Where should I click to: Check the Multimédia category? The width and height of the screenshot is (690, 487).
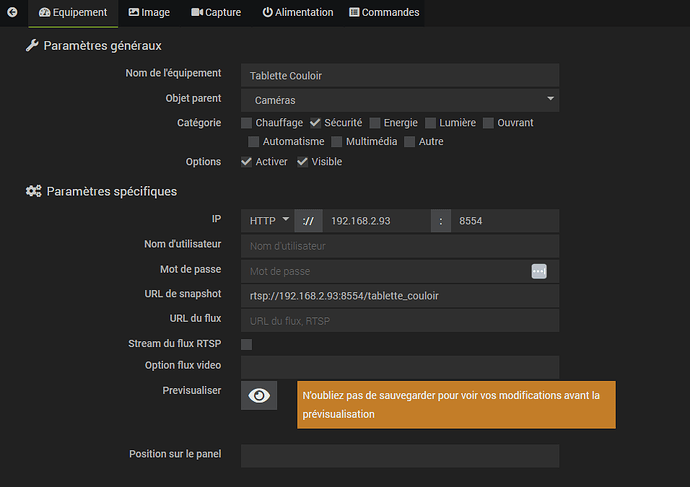point(337,142)
